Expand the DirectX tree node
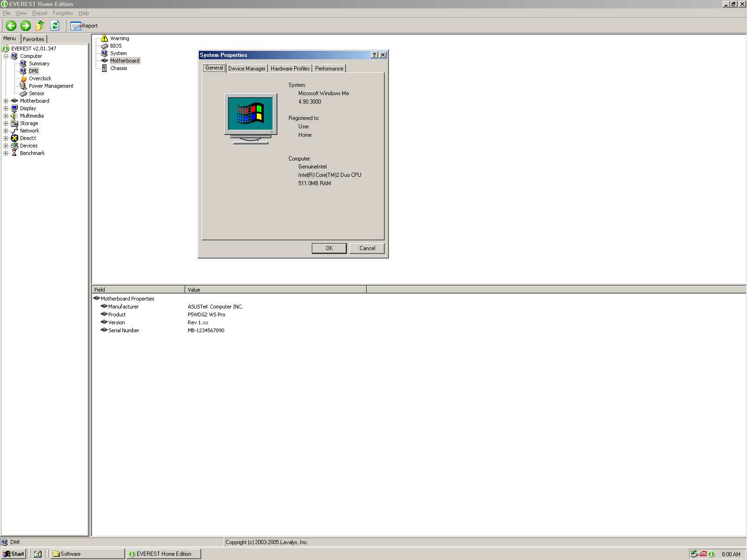This screenshot has height=560, width=747. 6,138
